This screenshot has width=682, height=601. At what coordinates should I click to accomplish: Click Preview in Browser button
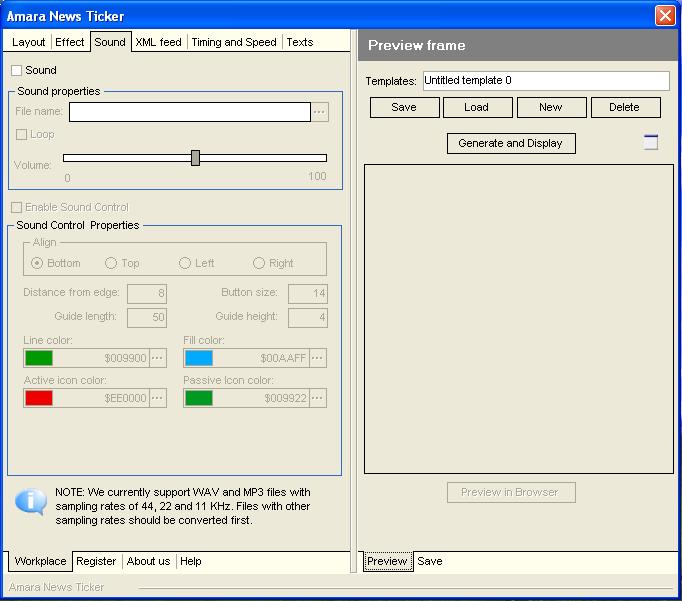coord(511,492)
